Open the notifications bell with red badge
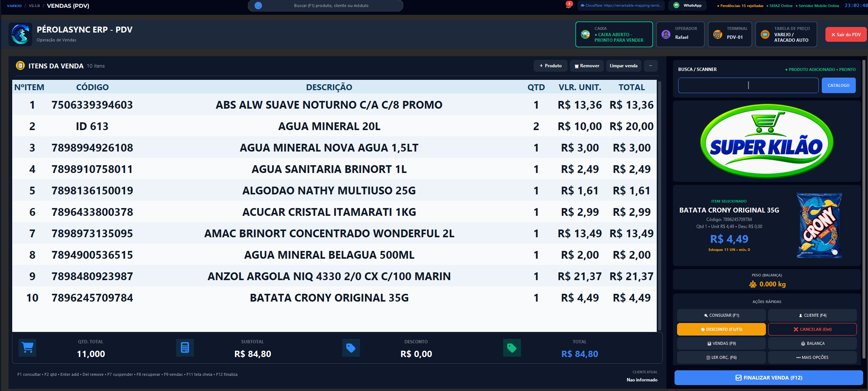 569,5
